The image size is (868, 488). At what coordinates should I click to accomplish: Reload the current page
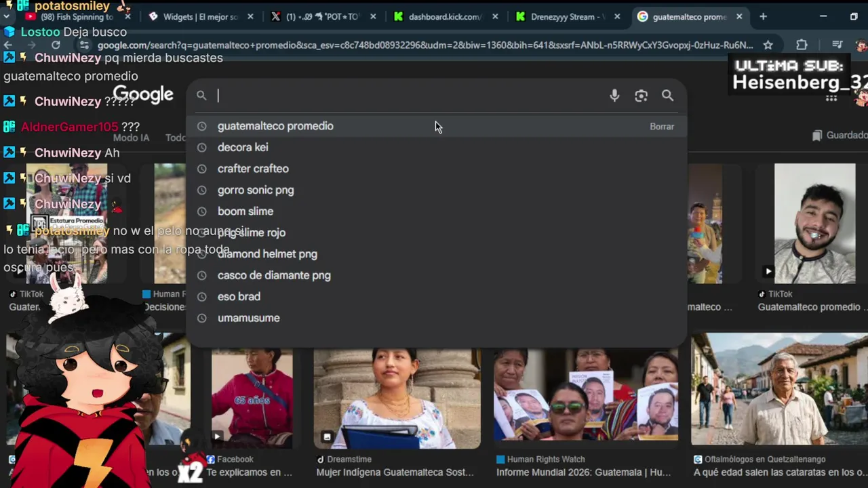coord(56,45)
